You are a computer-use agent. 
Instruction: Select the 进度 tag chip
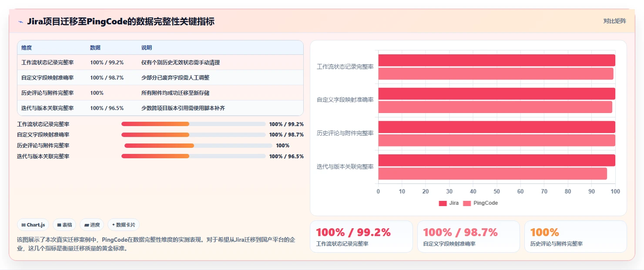[x=92, y=225]
